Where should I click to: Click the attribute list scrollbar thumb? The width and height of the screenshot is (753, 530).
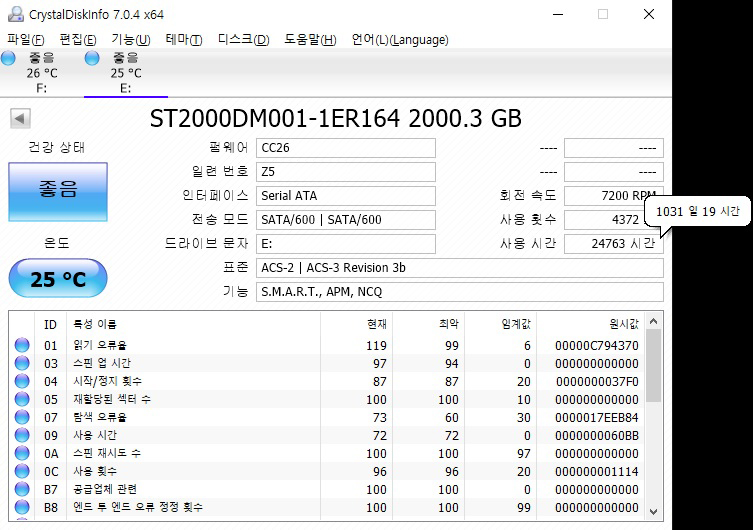(653, 366)
